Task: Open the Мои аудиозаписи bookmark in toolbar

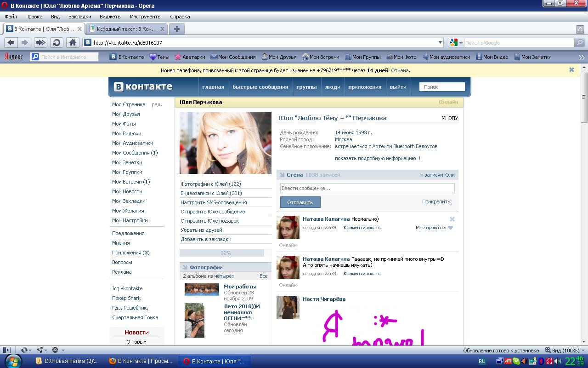Action: 446,57
